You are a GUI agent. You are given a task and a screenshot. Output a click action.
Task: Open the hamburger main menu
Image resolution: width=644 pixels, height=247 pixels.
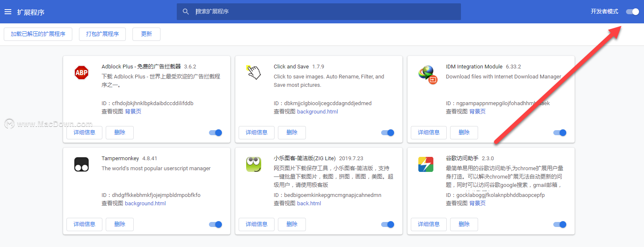point(8,12)
